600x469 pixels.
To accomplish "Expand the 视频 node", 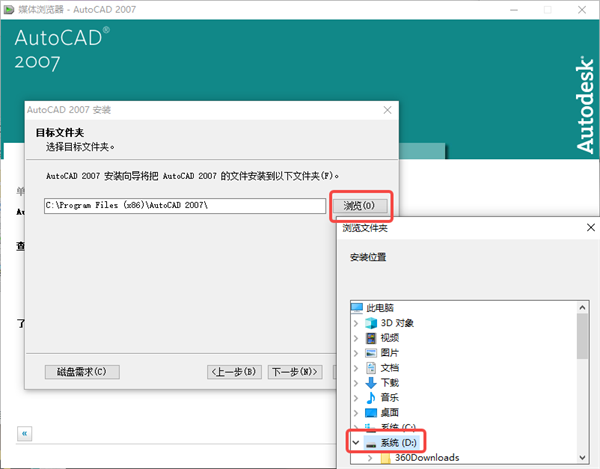I will [356, 338].
